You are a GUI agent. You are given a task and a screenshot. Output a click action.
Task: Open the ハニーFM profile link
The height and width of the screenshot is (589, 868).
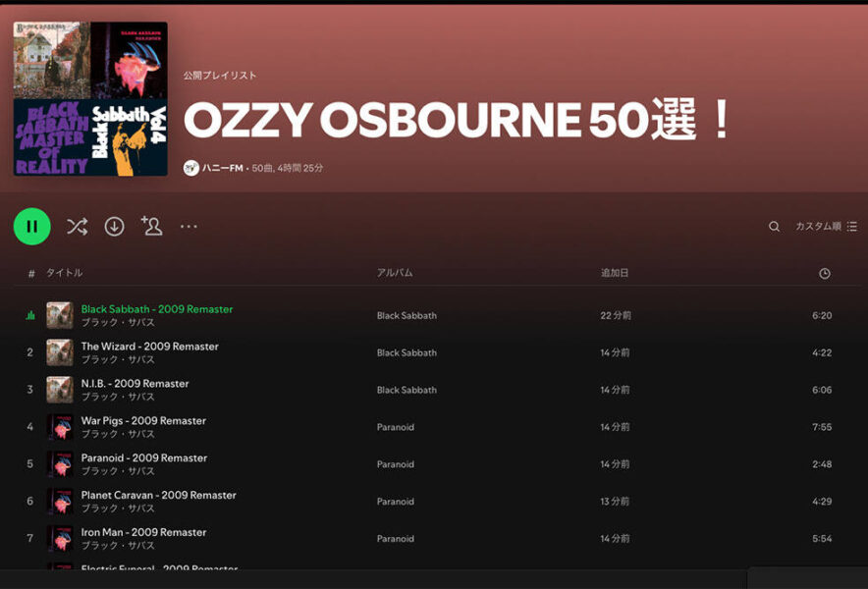223,168
